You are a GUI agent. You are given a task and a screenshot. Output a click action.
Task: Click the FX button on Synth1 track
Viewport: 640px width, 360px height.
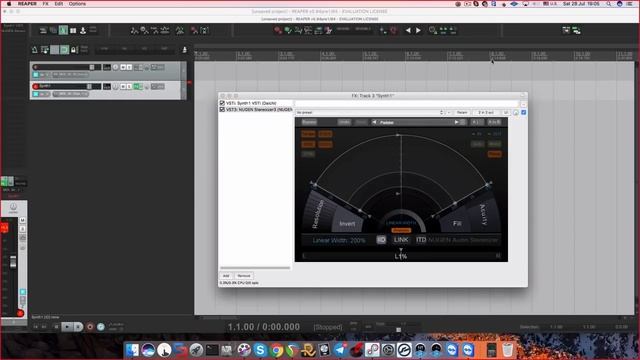click(x=136, y=87)
